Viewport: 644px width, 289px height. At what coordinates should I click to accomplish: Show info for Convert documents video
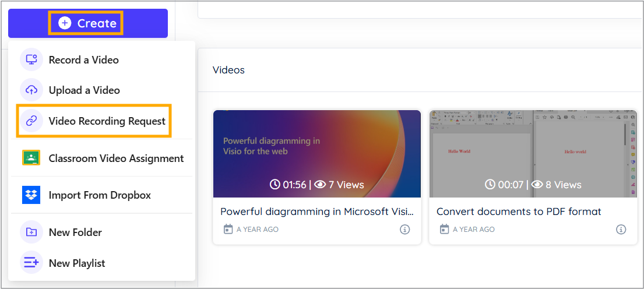(621, 229)
